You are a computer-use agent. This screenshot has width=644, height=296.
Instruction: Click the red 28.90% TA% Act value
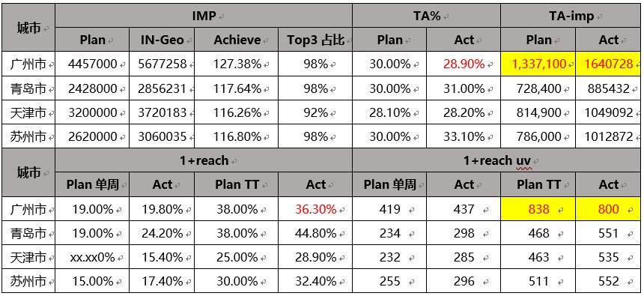point(464,64)
